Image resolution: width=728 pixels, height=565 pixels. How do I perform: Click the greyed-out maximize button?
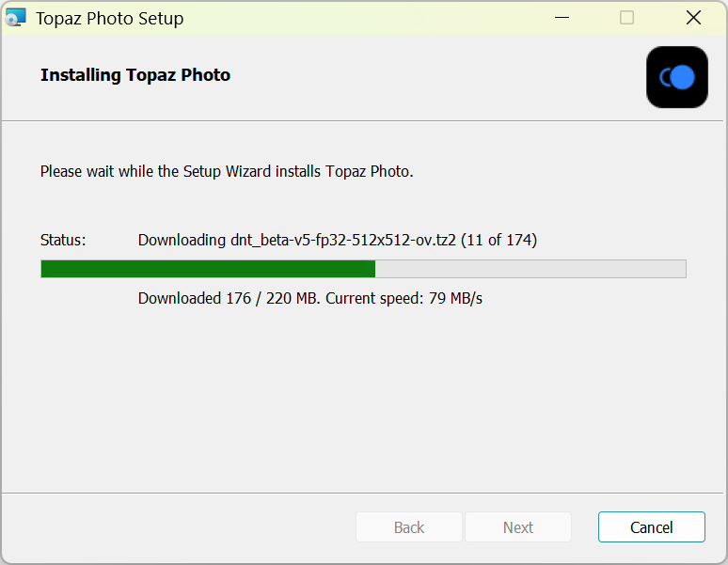[x=627, y=18]
